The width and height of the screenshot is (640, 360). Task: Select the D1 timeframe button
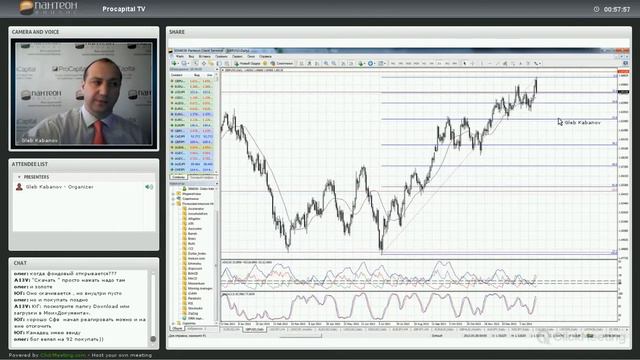[439, 63]
